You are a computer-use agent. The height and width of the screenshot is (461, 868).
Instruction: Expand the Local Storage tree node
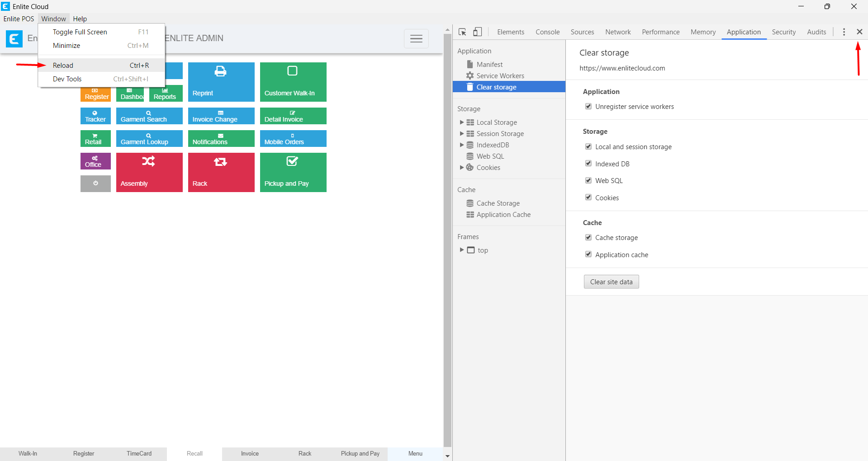click(x=461, y=122)
